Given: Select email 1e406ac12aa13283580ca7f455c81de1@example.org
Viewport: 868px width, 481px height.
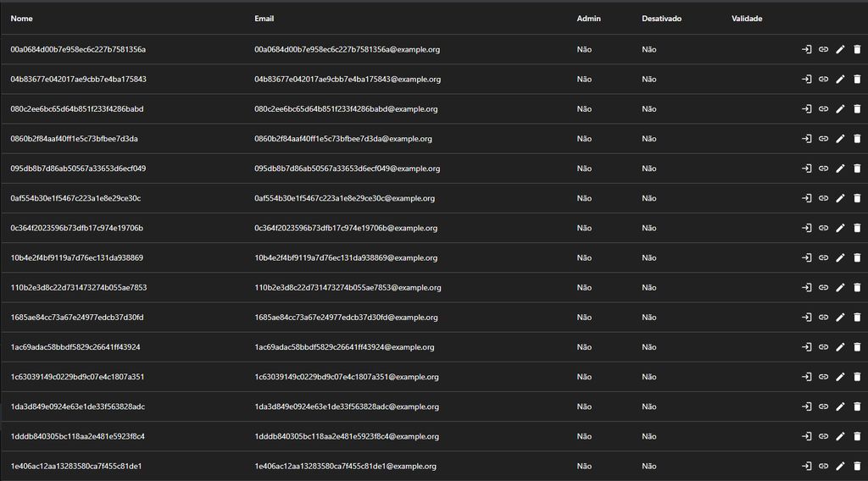Looking at the screenshot, I should click(346, 466).
